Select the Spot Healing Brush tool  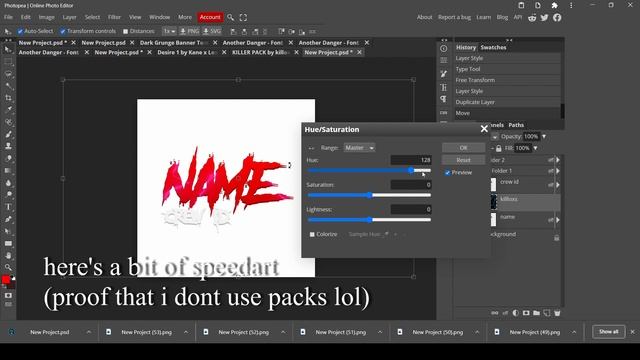click(8, 122)
